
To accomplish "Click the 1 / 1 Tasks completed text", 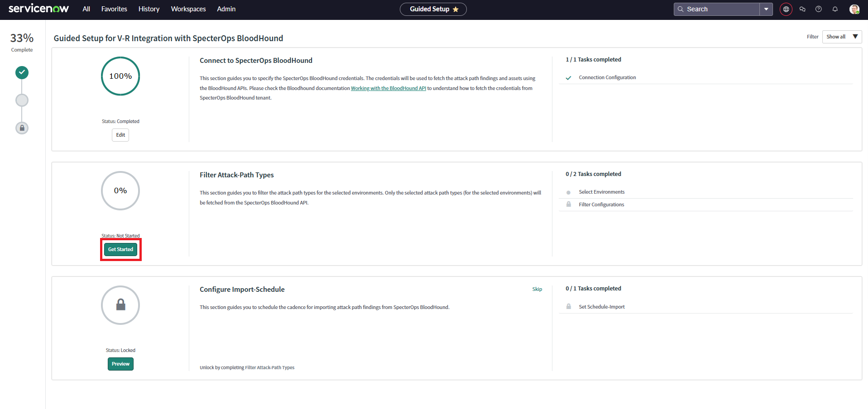I will click(593, 60).
